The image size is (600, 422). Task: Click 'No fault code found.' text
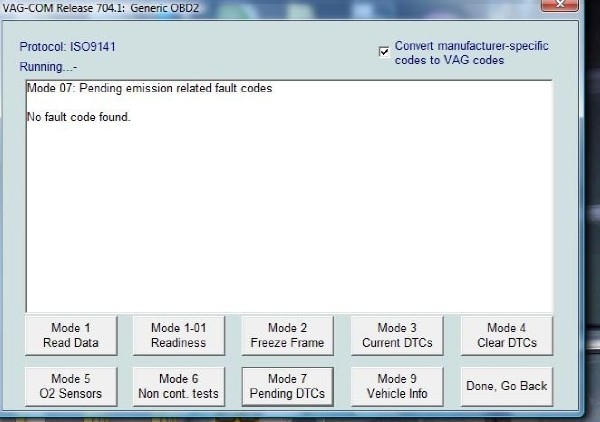(x=79, y=117)
